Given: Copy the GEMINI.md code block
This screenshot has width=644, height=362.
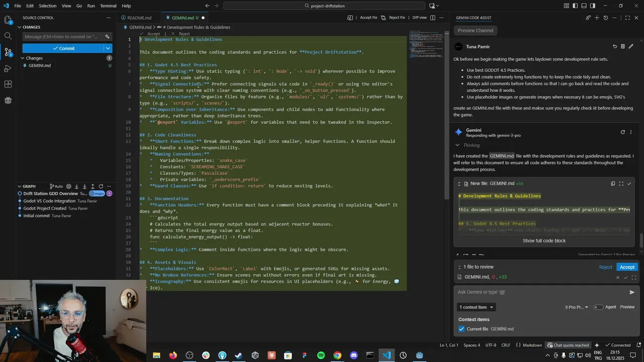Looking at the screenshot, I should (x=613, y=184).
